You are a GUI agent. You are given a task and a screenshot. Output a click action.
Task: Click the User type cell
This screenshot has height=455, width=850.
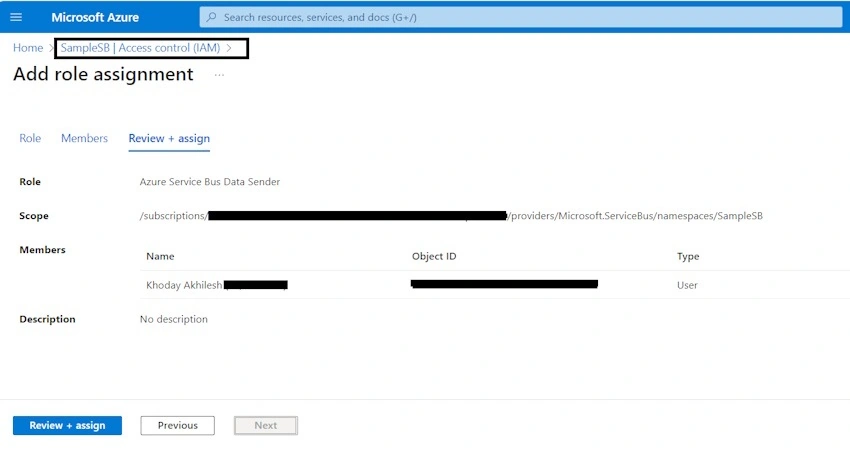(x=687, y=285)
